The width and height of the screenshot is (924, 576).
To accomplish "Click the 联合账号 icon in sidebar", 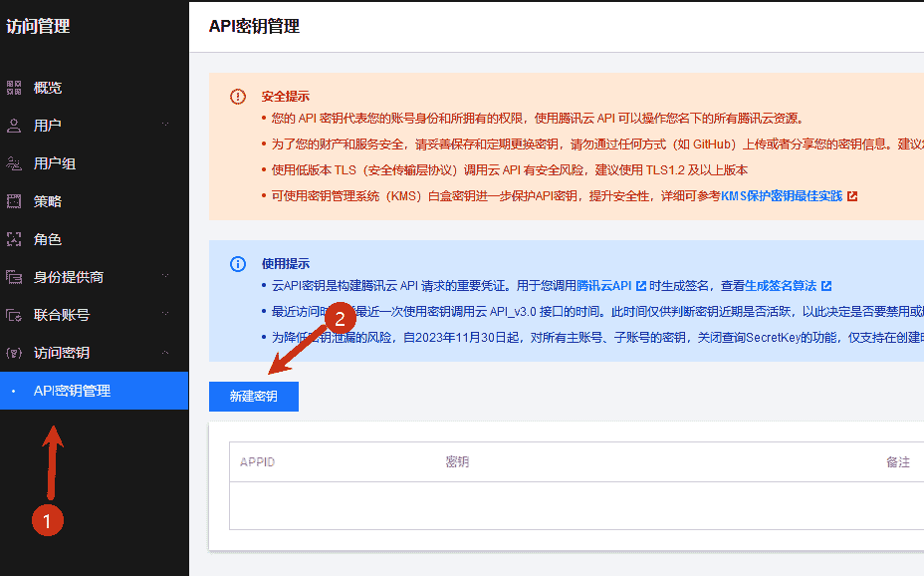I will (14, 315).
